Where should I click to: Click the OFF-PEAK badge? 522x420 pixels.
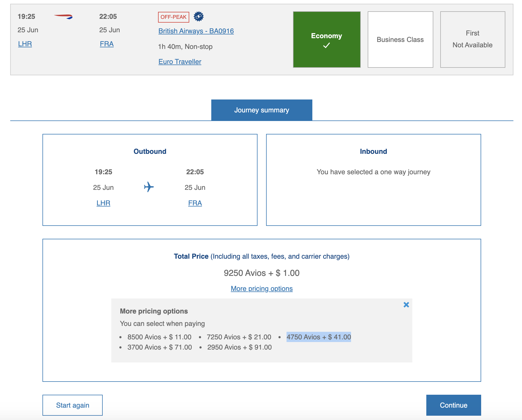click(174, 17)
